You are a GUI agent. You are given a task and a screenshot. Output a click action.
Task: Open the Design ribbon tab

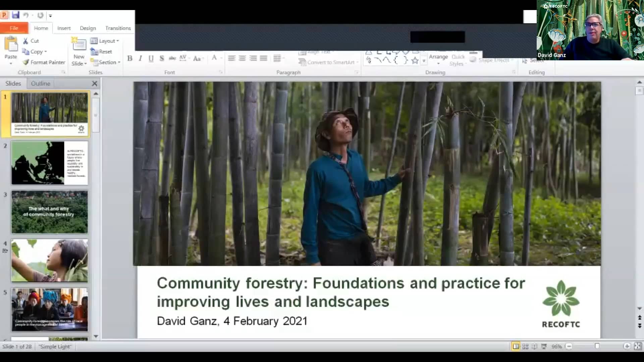88,28
